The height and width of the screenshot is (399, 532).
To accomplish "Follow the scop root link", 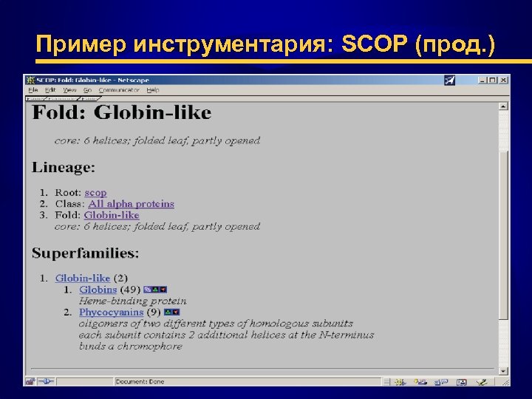I will pos(95,193).
